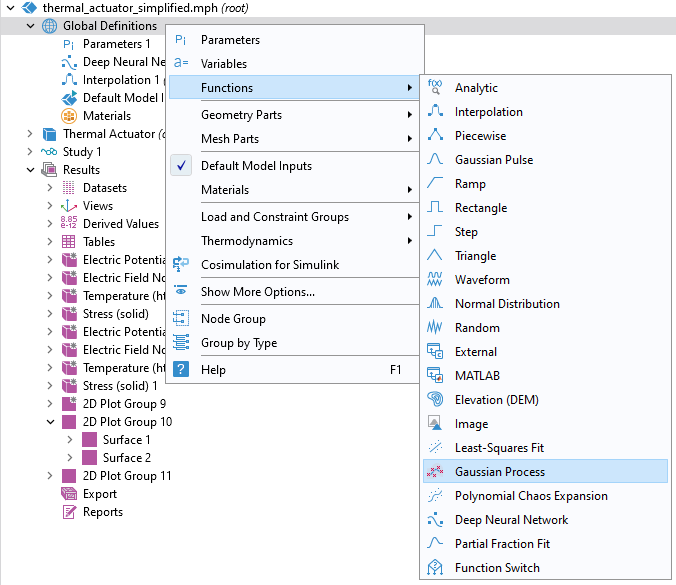
Task: Select the Stress (solid) plot group
Action: (x=116, y=314)
